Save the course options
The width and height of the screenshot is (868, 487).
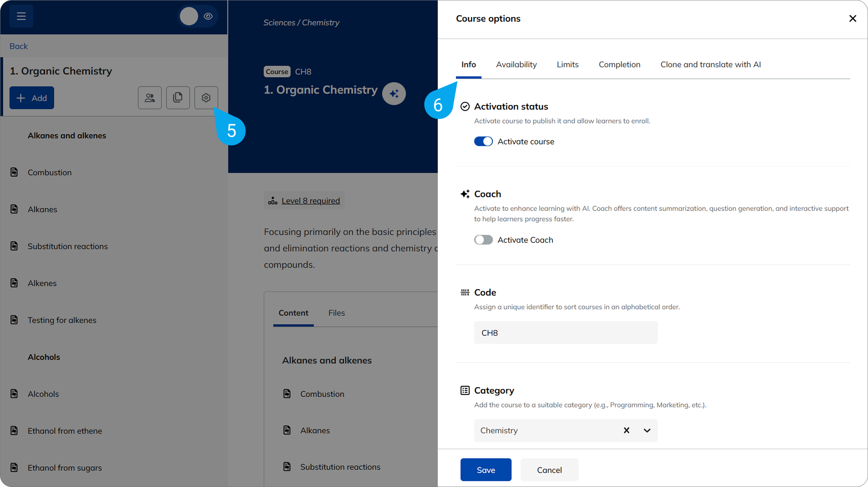486,470
